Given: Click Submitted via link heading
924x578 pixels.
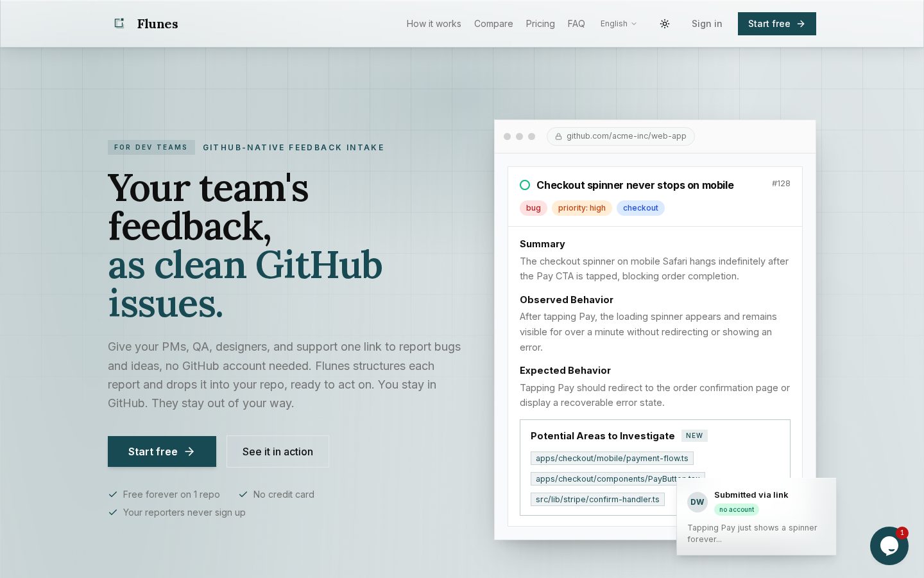Looking at the screenshot, I should pyautogui.click(x=751, y=495).
